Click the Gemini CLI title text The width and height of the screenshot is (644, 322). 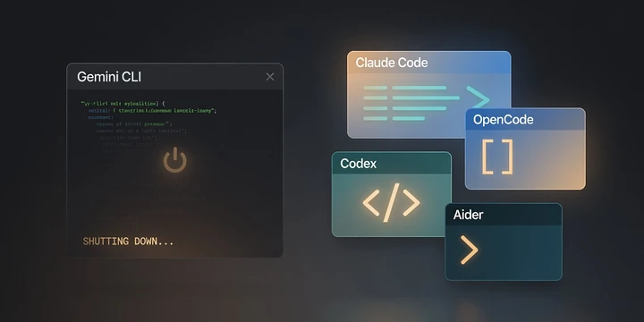point(109,77)
